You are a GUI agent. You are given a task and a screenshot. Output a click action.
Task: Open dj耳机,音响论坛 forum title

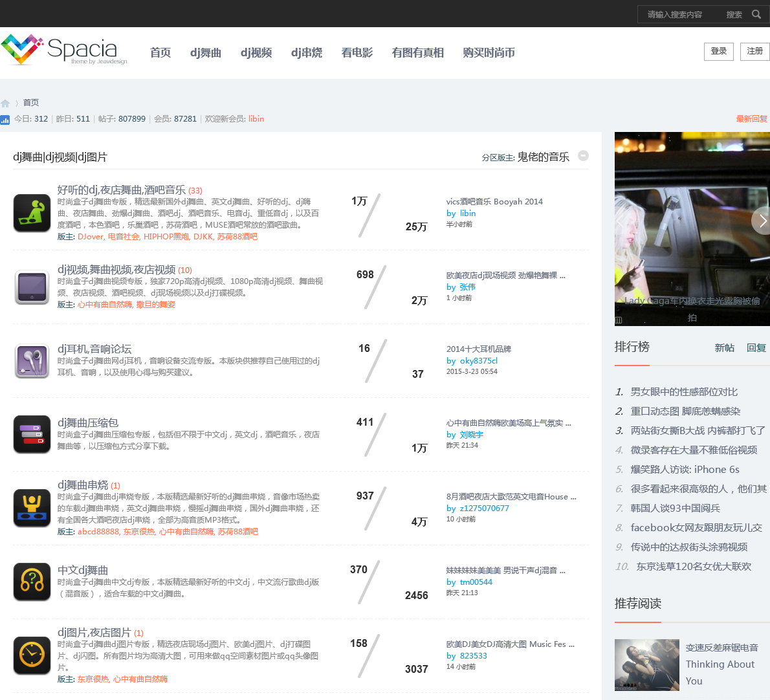coord(94,349)
